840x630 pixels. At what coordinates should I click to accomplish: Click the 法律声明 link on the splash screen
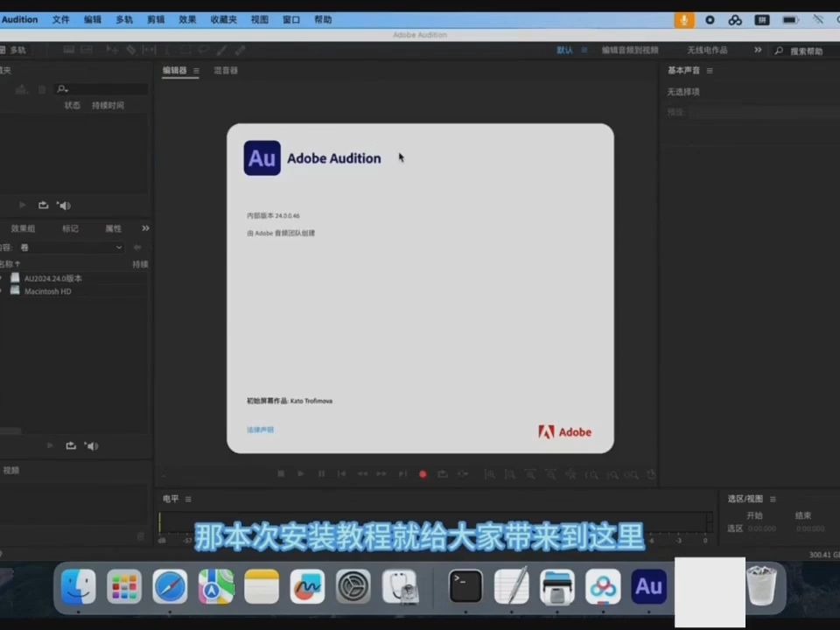(259, 430)
